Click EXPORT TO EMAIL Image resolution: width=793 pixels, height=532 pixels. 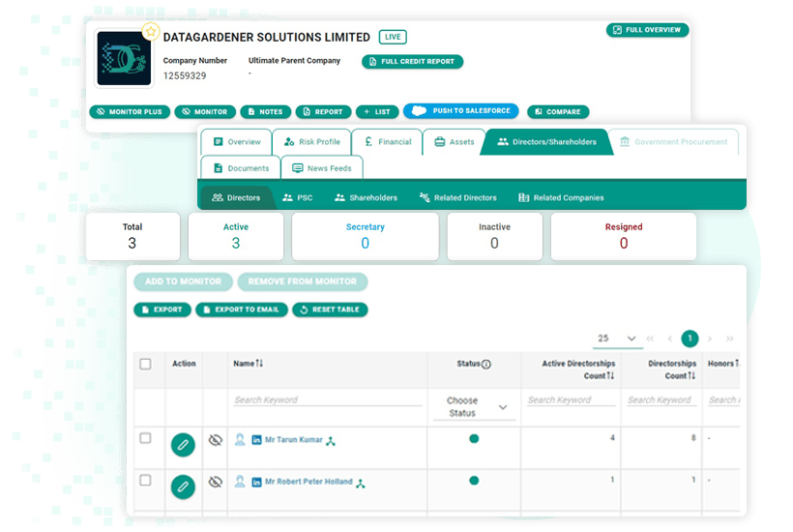click(242, 310)
